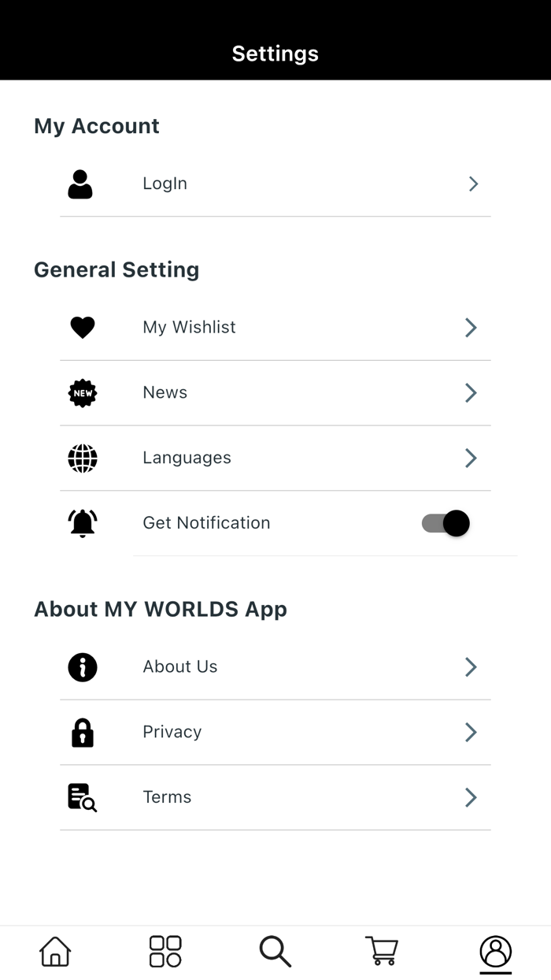This screenshot has width=551, height=980.
Task: Click the chevron next to Languages
Action: [x=470, y=458]
